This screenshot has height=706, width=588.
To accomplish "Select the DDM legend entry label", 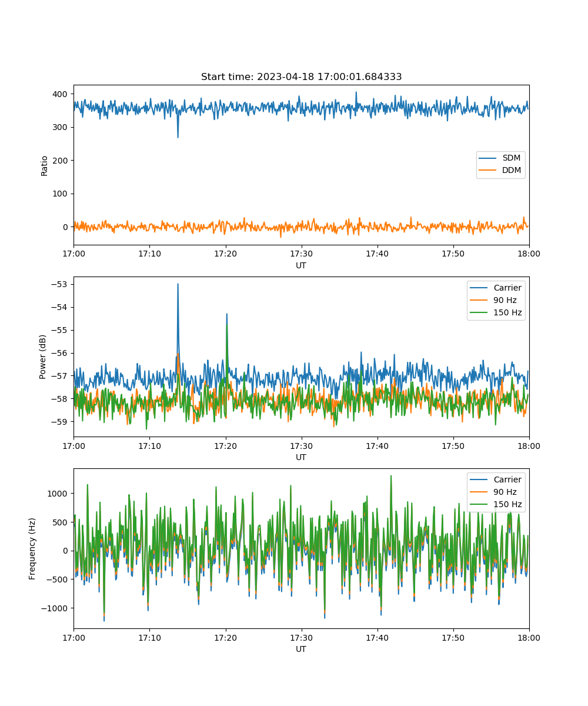I will pos(512,171).
